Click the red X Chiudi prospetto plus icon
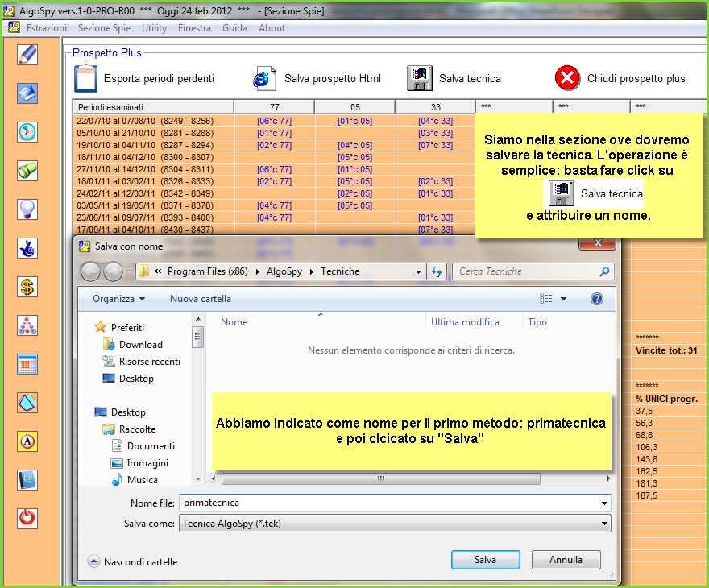This screenshot has width=709, height=588. pyautogui.click(x=567, y=78)
